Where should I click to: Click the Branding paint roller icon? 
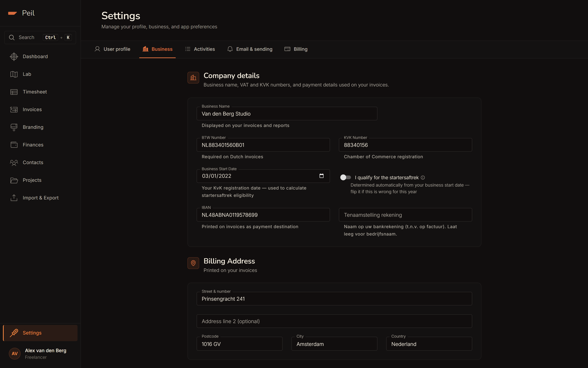coord(14,127)
